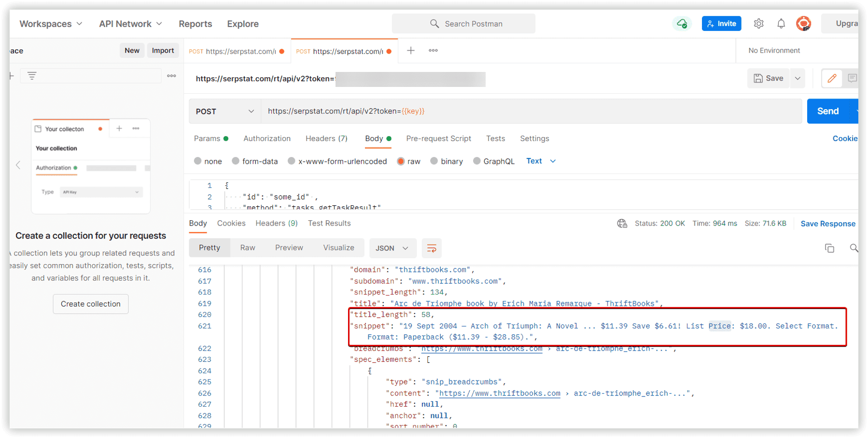Image resolution: width=868 pixels, height=438 pixels.
Task: Open the sidebar more-options ellipsis
Action: [171, 76]
